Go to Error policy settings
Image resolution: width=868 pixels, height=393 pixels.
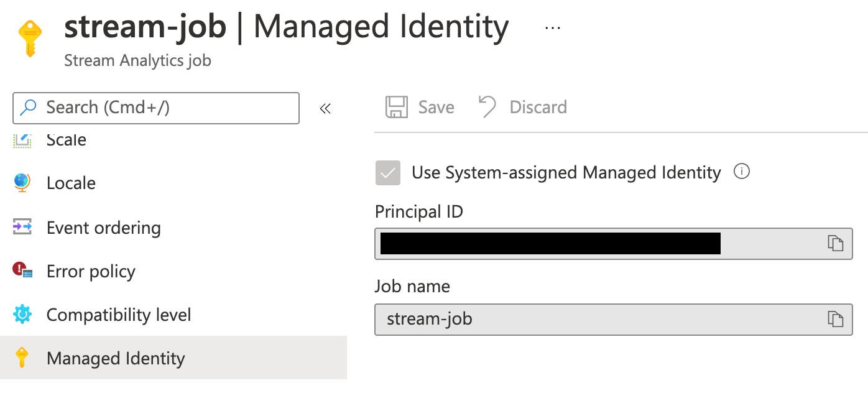(91, 271)
